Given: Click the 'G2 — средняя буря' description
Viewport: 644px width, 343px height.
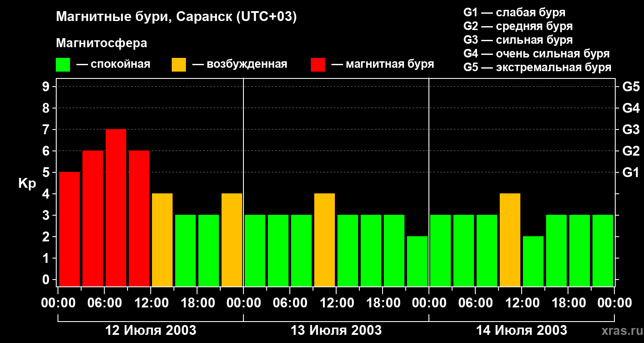Looking at the screenshot, I should 518,26.
